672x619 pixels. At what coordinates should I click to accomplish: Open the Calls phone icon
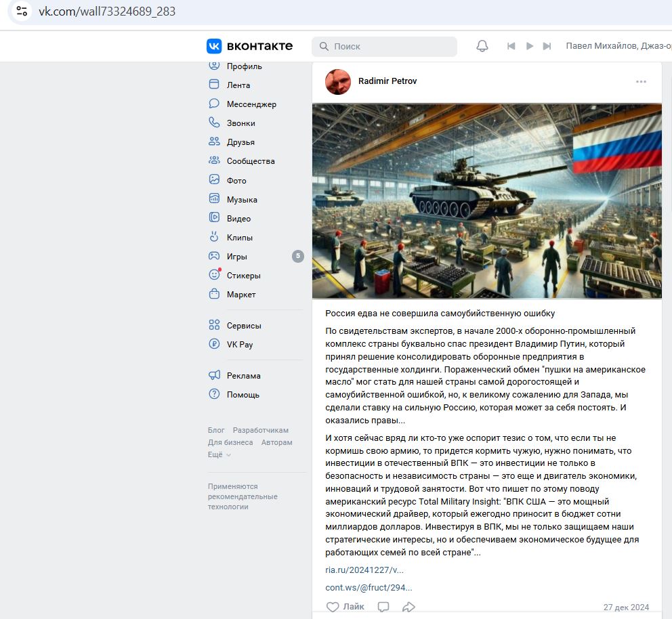coord(214,123)
